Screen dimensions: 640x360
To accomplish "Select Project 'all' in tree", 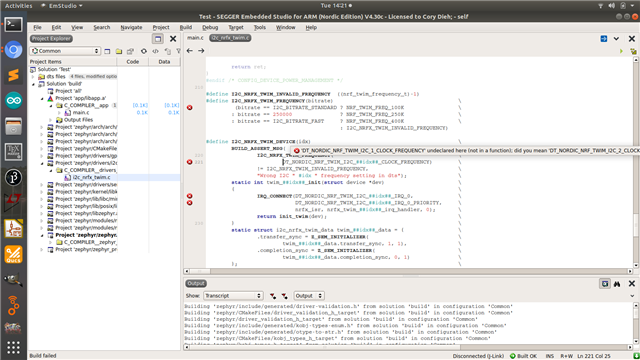I will coord(68,91).
